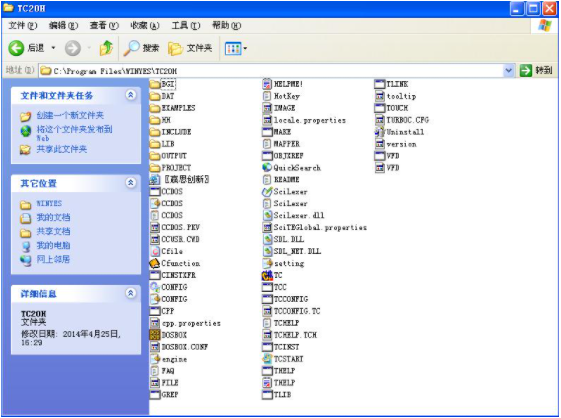Collapse the 其它位置 panel

pyautogui.click(x=131, y=183)
